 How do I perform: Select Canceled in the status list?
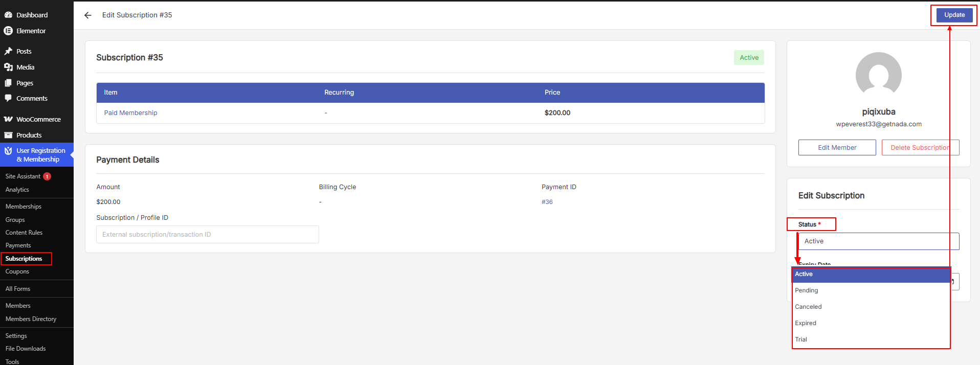tap(871, 307)
